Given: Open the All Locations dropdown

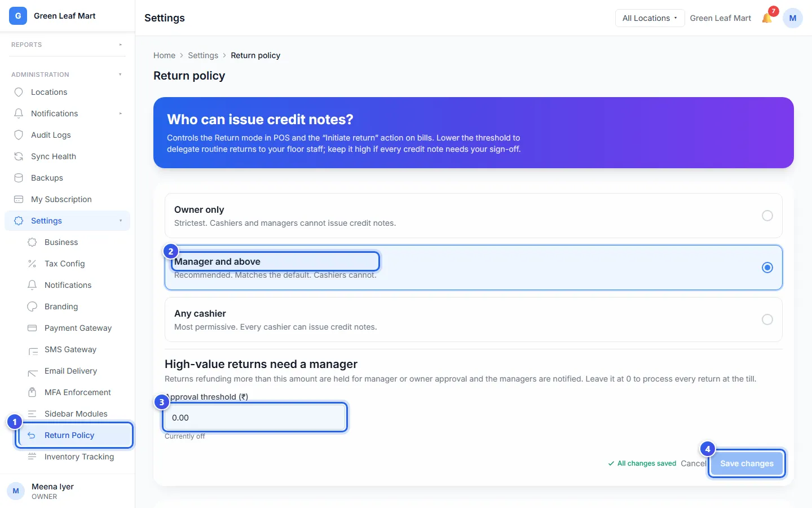Looking at the screenshot, I should point(650,18).
